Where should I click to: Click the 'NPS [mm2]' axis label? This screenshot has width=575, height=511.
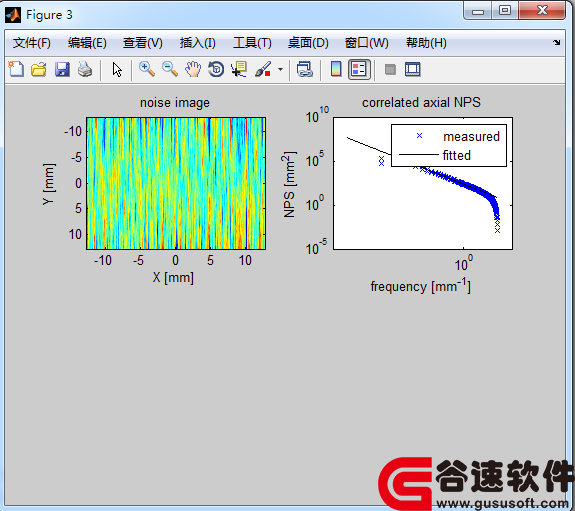pos(289,184)
